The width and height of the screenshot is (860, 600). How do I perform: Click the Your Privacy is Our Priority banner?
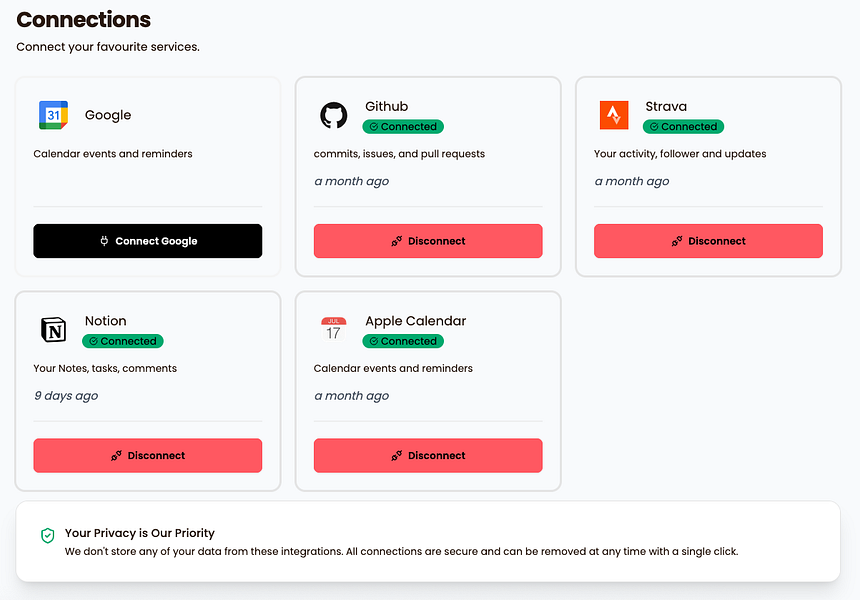pyautogui.click(x=430, y=540)
